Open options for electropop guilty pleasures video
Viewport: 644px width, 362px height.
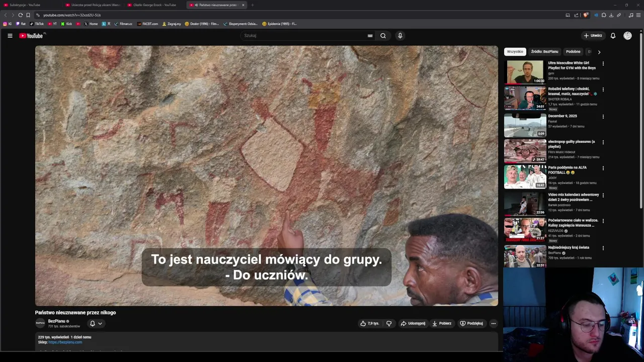[x=603, y=142]
